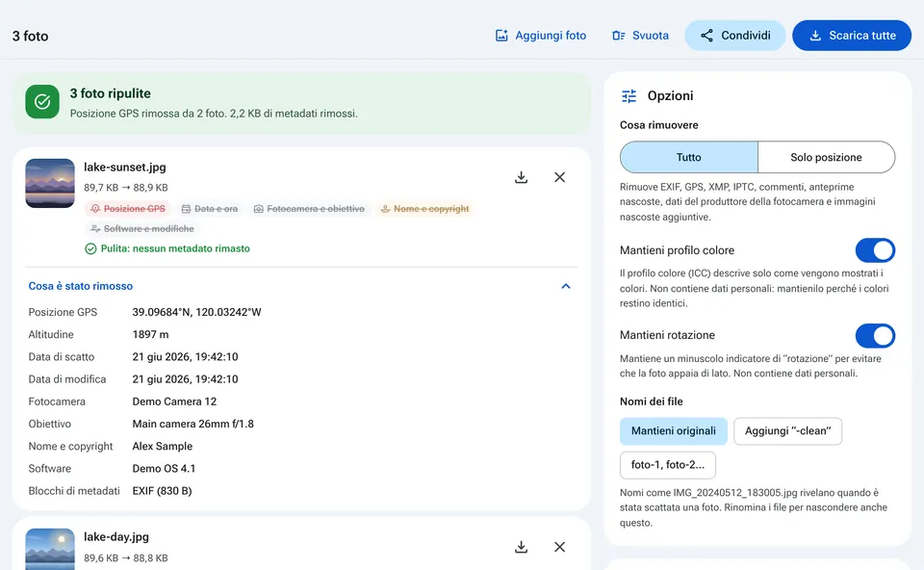Click the Aggiungi foto button

[541, 36]
